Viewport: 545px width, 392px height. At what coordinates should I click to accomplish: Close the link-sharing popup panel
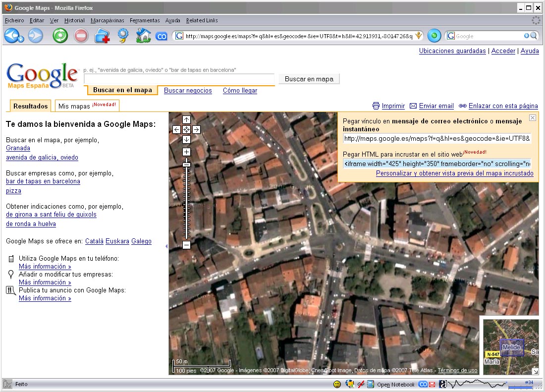533,118
